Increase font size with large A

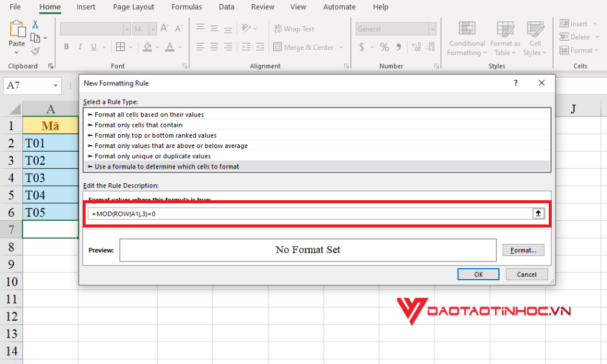(x=164, y=29)
